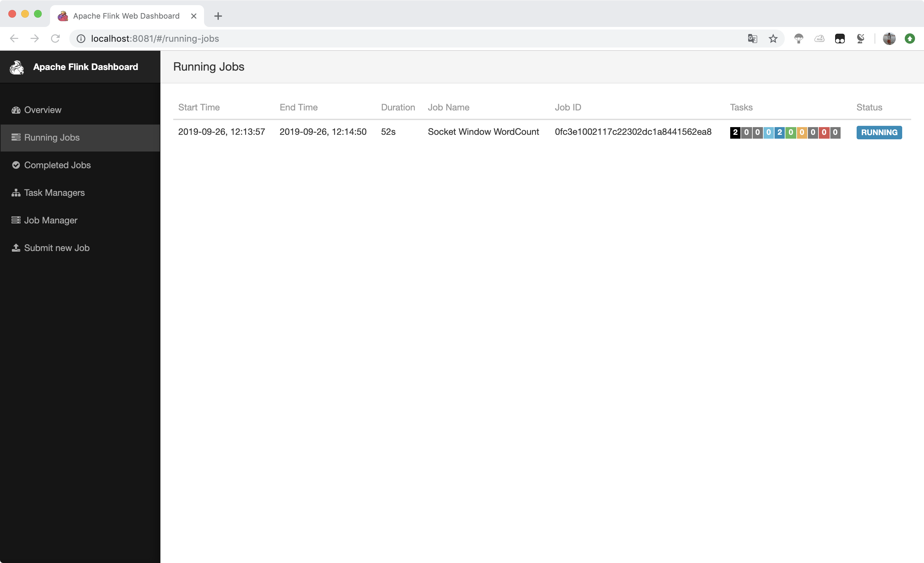Viewport: 924px width, 563px height.
Task: Click the browser back arrow
Action: tap(14, 38)
